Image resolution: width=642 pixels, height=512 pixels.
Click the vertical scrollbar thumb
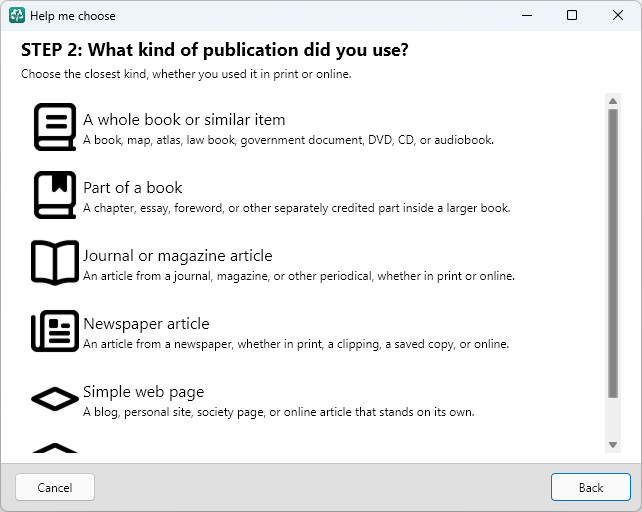pos(613,254)
